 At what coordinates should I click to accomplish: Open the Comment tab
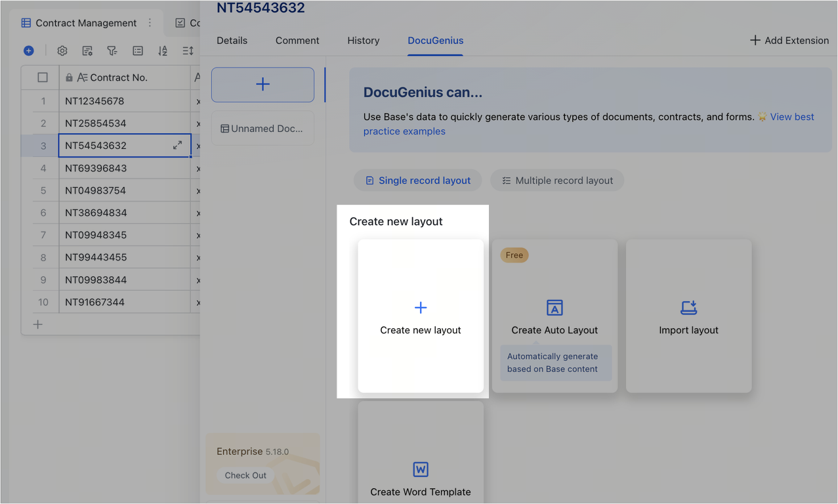click(297, 41)
